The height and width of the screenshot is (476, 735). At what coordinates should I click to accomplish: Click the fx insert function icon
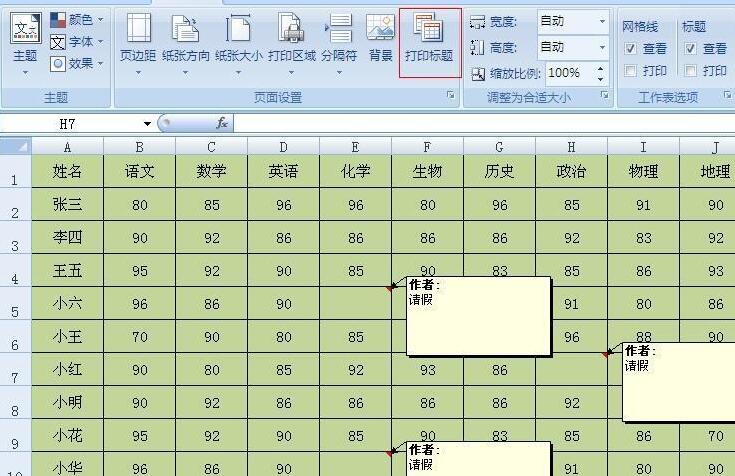click(x=223, y=124)
